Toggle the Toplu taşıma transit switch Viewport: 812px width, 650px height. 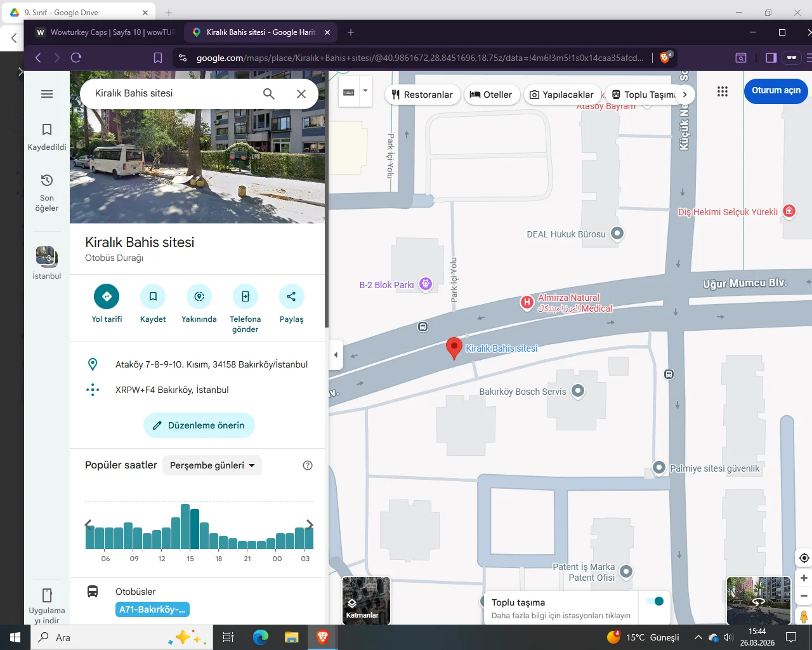655,601
